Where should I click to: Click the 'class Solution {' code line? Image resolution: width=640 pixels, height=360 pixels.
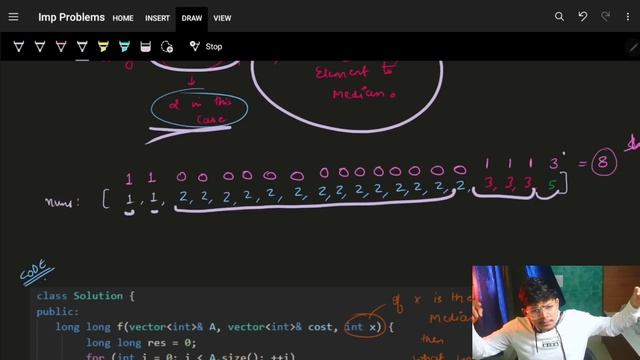[86, 296]
